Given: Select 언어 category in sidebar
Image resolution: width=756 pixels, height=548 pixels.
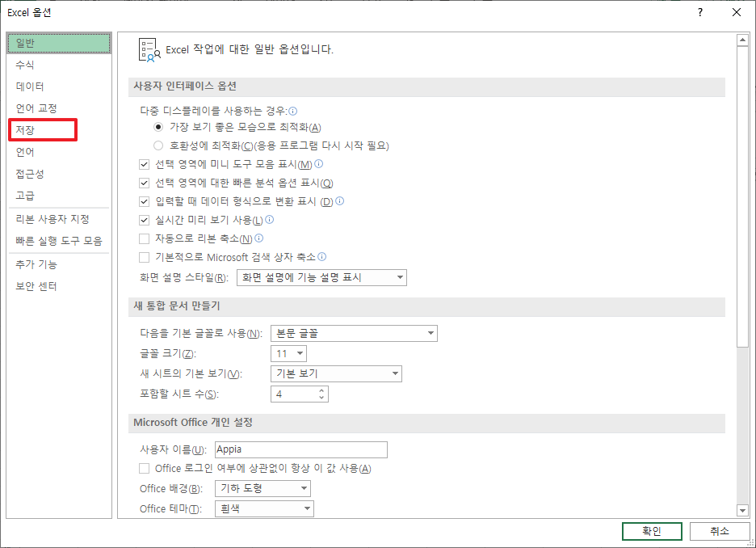Looking at the screenshot, I should click(x=59, y=153).
